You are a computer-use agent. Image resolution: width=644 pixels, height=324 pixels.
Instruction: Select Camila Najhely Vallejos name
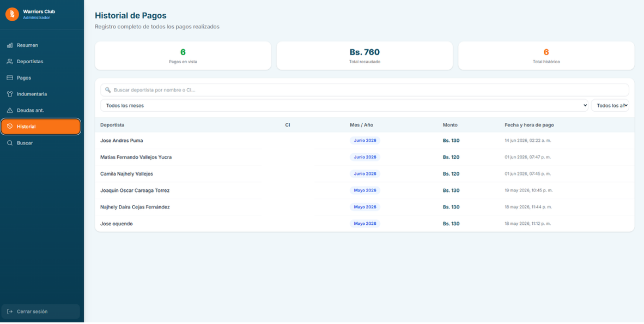(x=126, y=174)
